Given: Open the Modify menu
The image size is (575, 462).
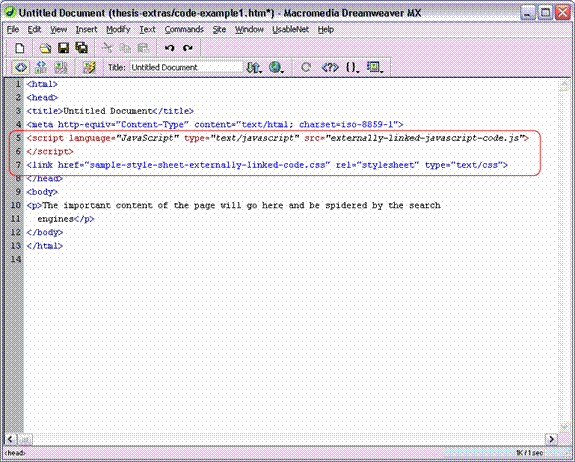Looking at the screenshot, I should pyautogui.click(x=118, y=30).
